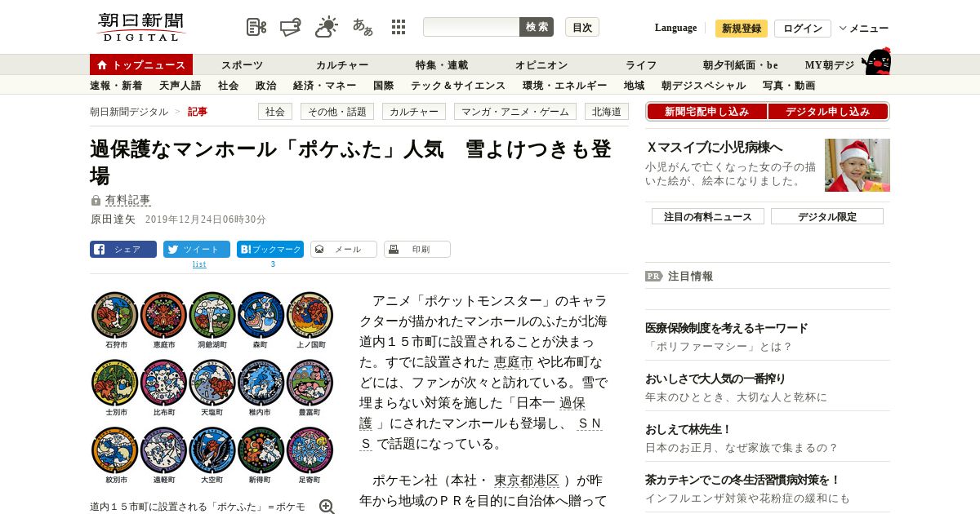Click the home icon in トップニュース tab
This screenshot has height=514, width=980.
pyautogui.click(x=102, y=64)
